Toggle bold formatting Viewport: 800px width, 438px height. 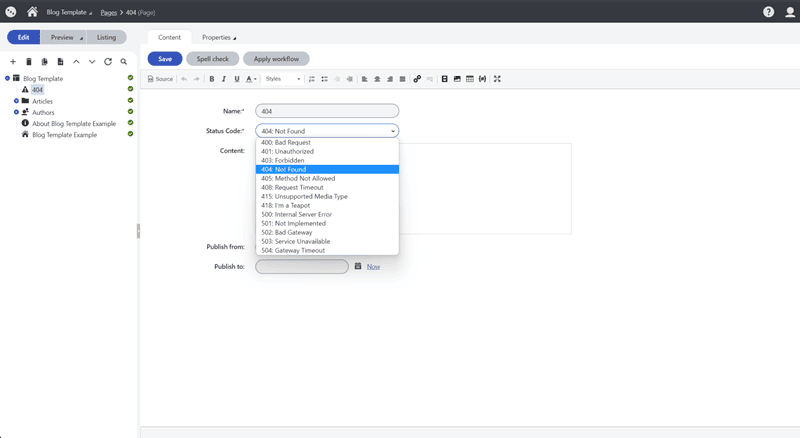212,79
